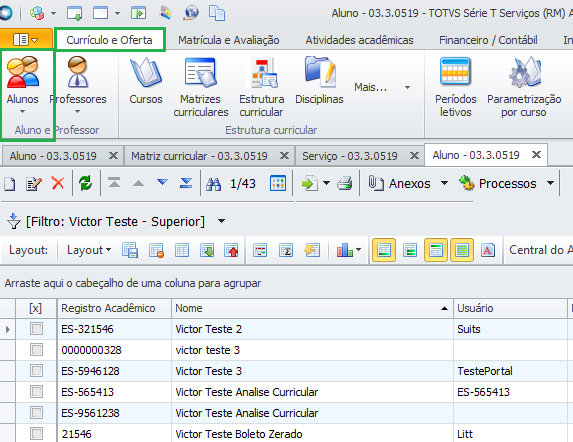Open Disciplinas
This screenshot has width=573, height=442.
click(x=319, y=80)
